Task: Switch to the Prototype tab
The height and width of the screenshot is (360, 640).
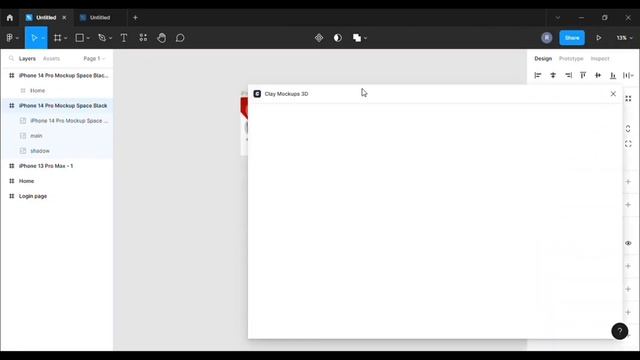Action: [571, 59]
